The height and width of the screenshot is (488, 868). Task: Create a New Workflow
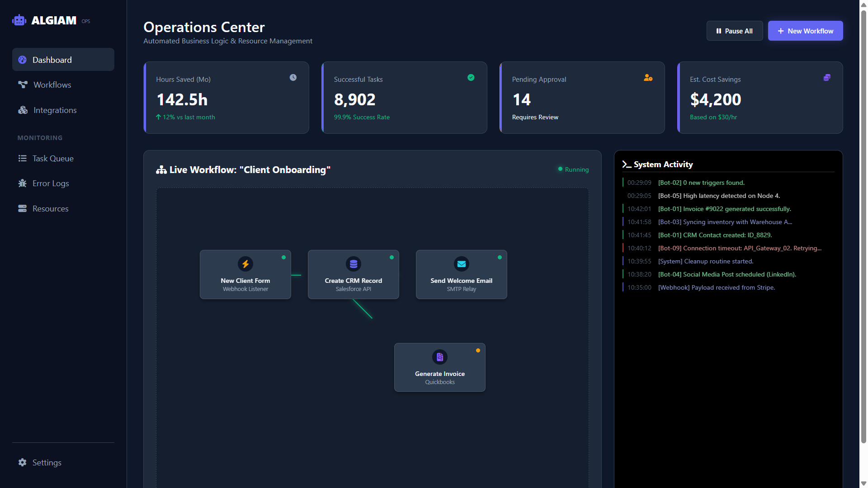[805, 31]
